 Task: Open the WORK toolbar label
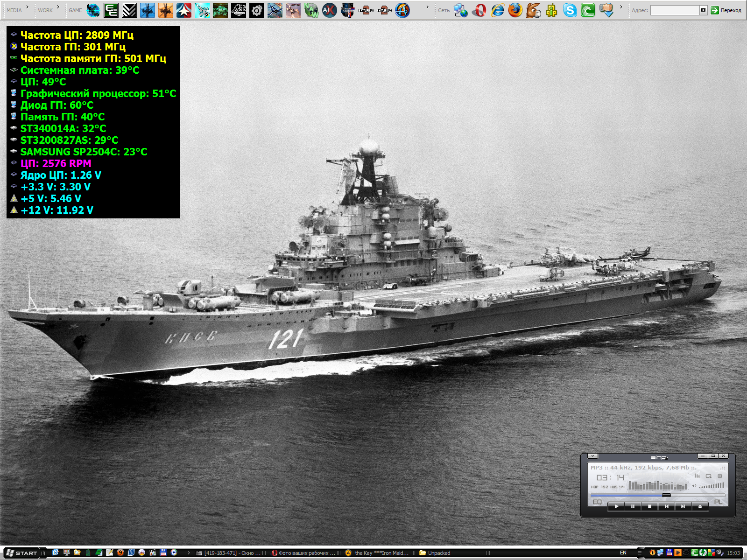[45, 10]
